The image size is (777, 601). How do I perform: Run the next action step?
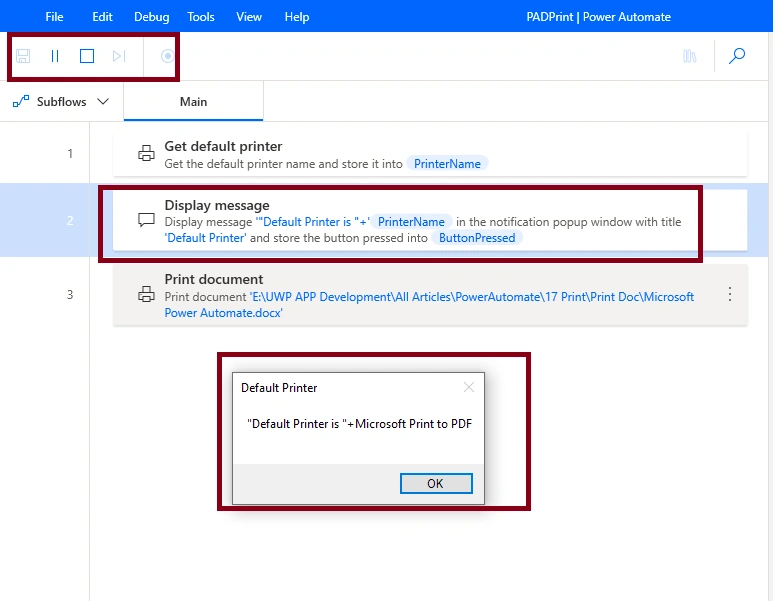118,56
